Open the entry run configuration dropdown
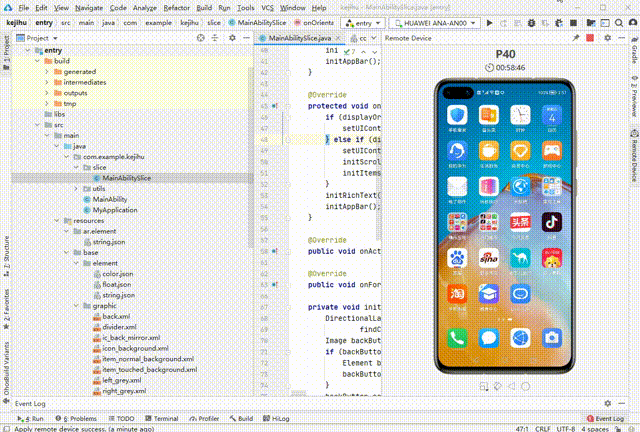Viewport: 640px width, 432px height. [363, 22]
